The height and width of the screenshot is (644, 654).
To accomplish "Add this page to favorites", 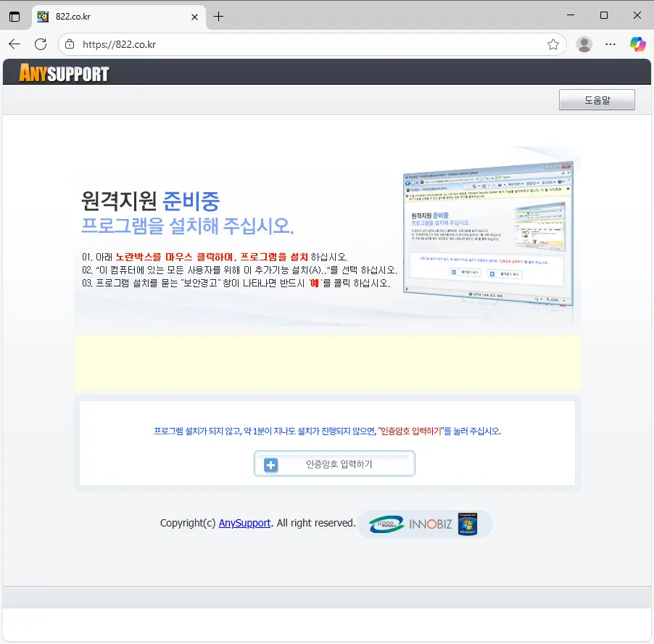I will (553, 44).
